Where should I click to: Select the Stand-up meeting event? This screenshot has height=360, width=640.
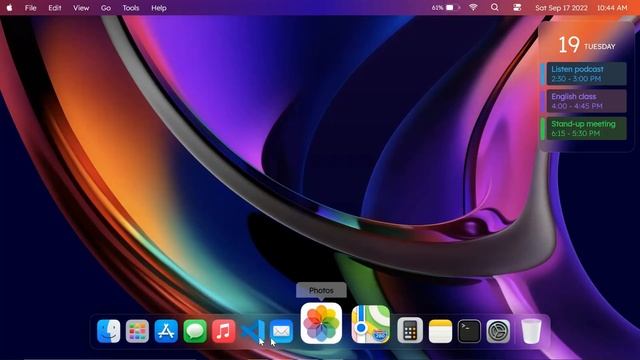(584, 128)
